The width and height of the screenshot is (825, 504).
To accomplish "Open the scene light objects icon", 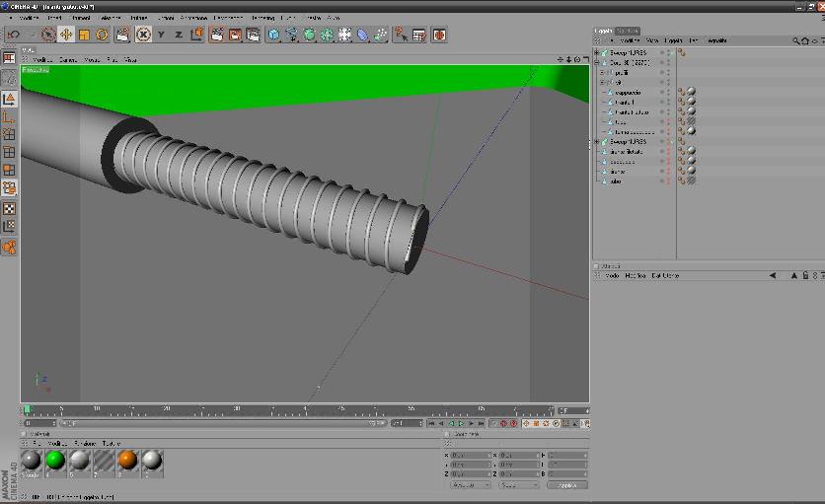I will click(344, 35).
